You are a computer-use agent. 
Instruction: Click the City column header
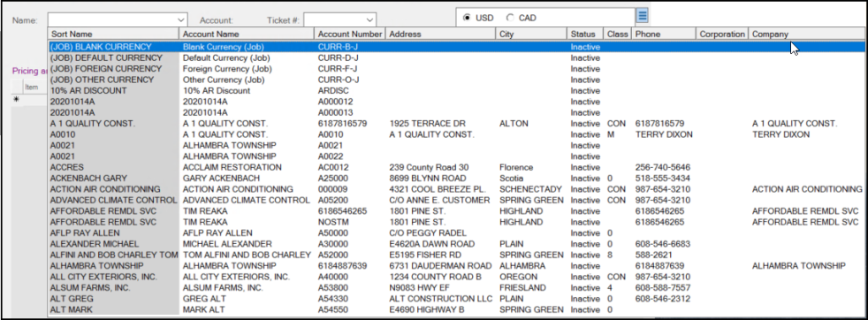[531, 34]
